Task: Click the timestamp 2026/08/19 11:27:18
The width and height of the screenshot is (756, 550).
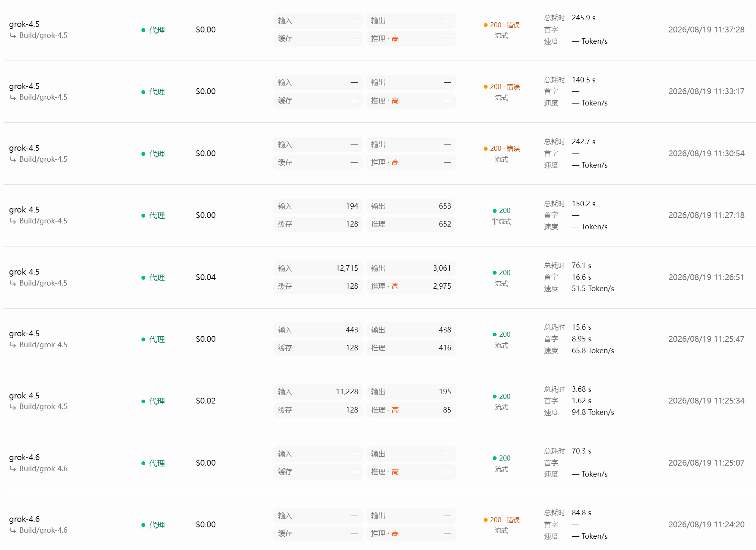Action: click(x=706, y=215)
